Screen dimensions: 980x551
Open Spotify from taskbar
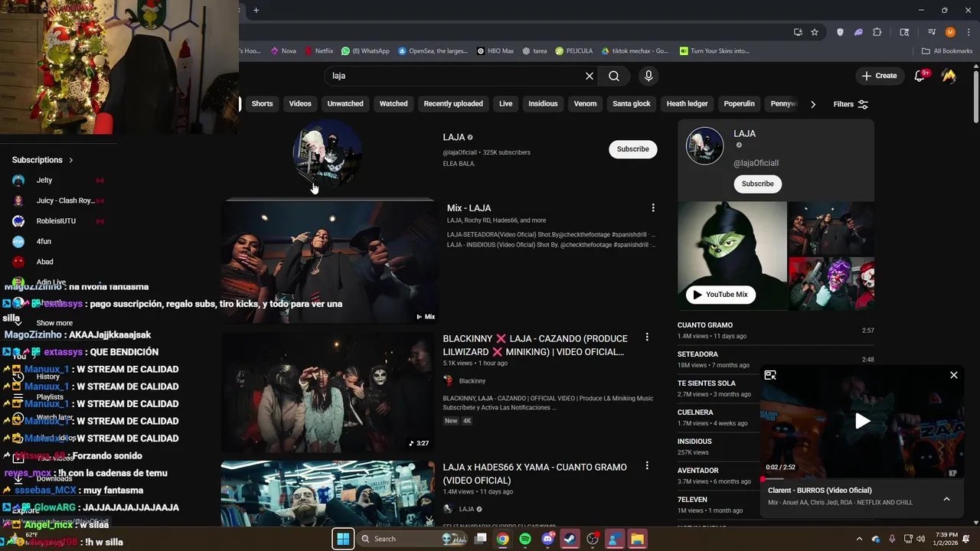pos(525,539)
